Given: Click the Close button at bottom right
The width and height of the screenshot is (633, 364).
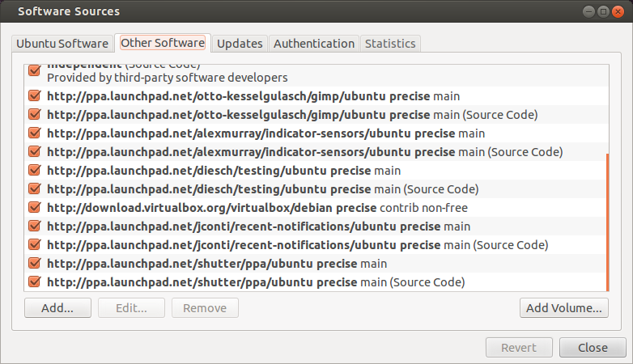Looking at the screenshot, I should [593, 348].
